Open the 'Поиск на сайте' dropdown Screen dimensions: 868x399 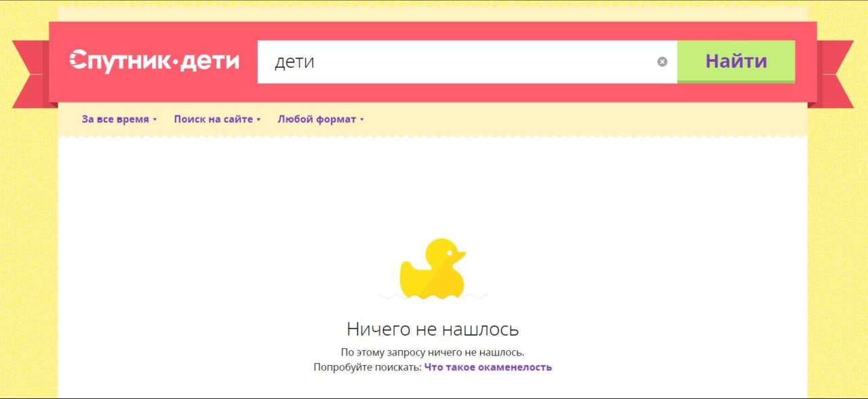coord(214,119)
